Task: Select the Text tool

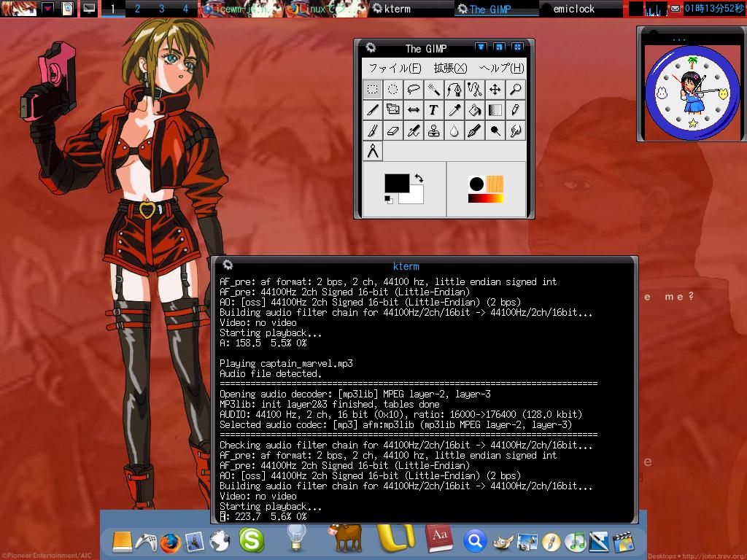Action: pyautogui.click(x=433, y=110)
